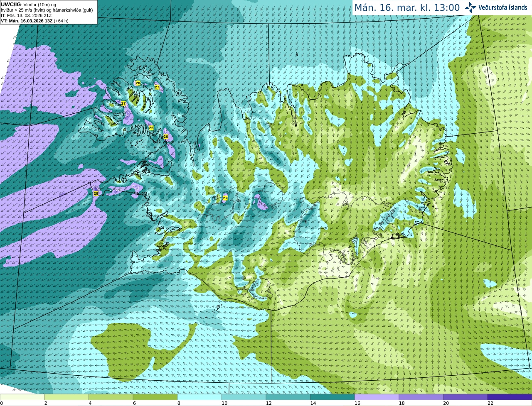
Task: Click the Veðurstofa Íslands name text
Action: tap(503, 7)
